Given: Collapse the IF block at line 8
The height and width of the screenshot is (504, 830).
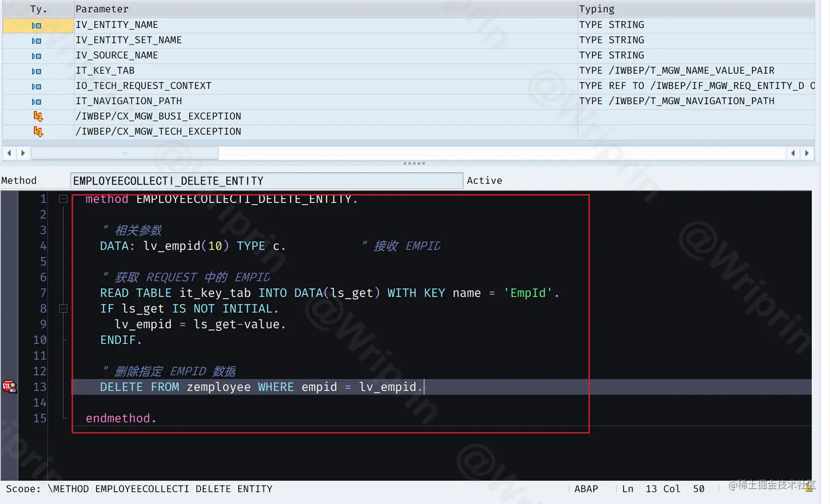Looking at the screenshot, I should pyautogui.click(x=63, y=309).
